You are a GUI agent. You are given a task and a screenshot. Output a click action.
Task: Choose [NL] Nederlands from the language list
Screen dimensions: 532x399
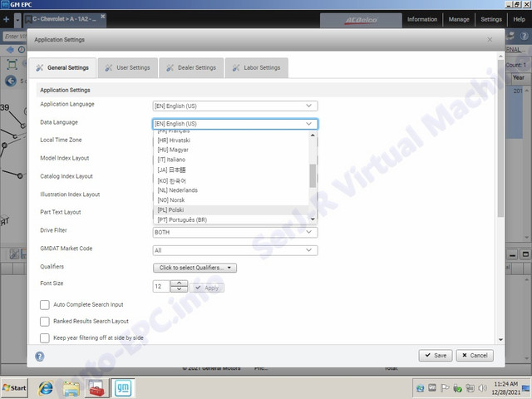[231, 190]
